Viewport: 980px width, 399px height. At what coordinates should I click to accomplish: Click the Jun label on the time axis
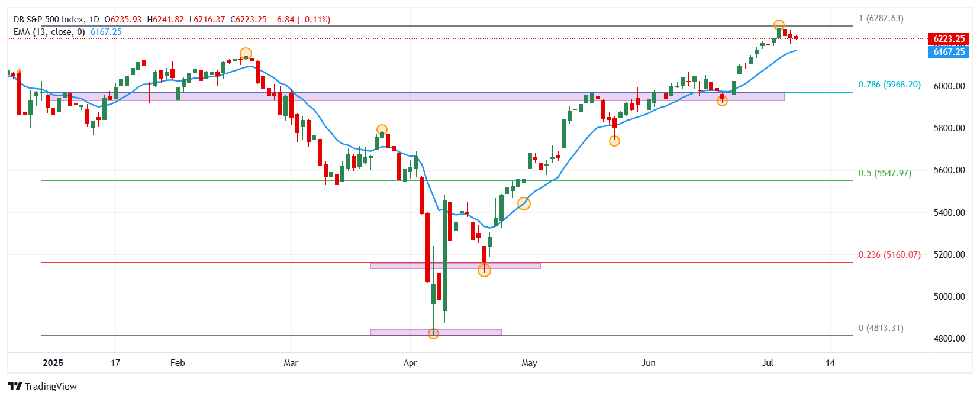[649, 363]
